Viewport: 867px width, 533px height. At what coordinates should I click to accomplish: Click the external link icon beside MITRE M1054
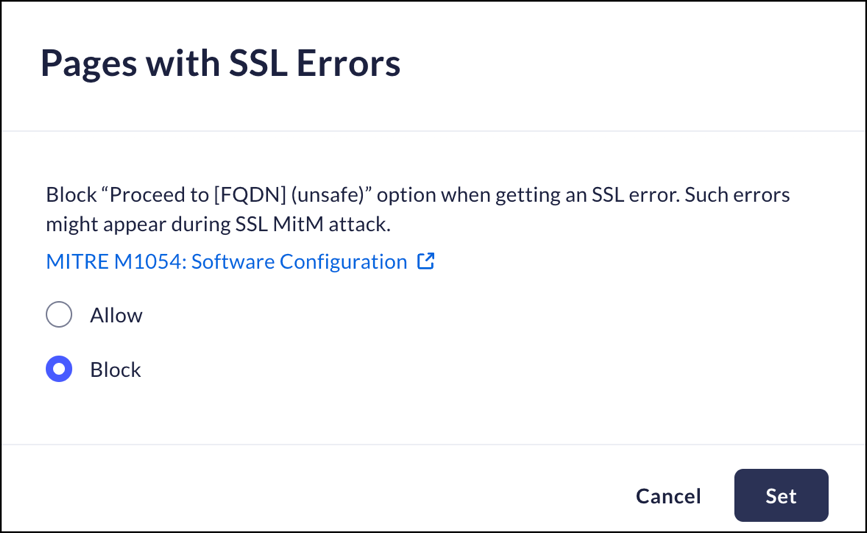(426, 262)
